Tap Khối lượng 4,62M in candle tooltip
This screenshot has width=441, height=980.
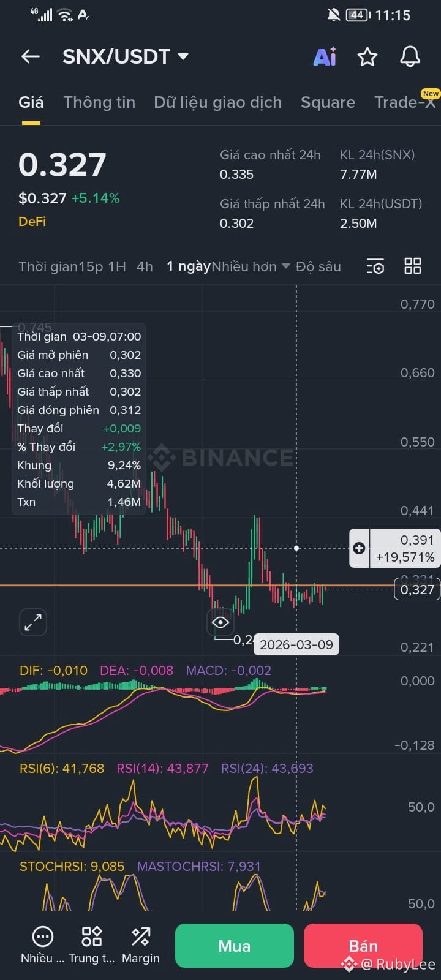click(79, 483)
